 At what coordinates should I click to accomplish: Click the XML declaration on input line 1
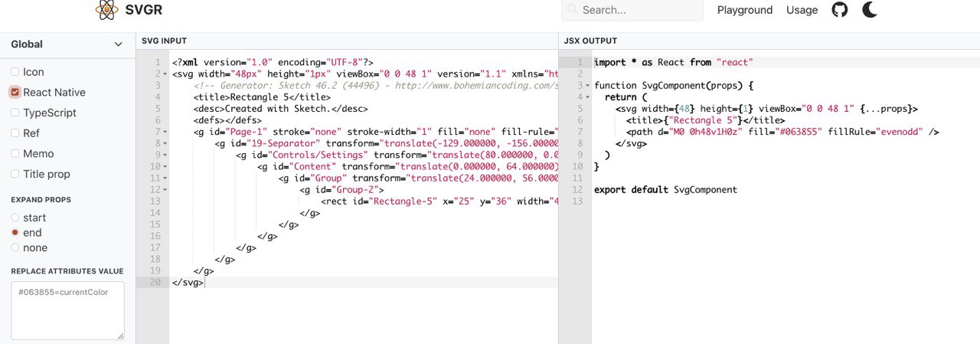[x=273, y=62]
